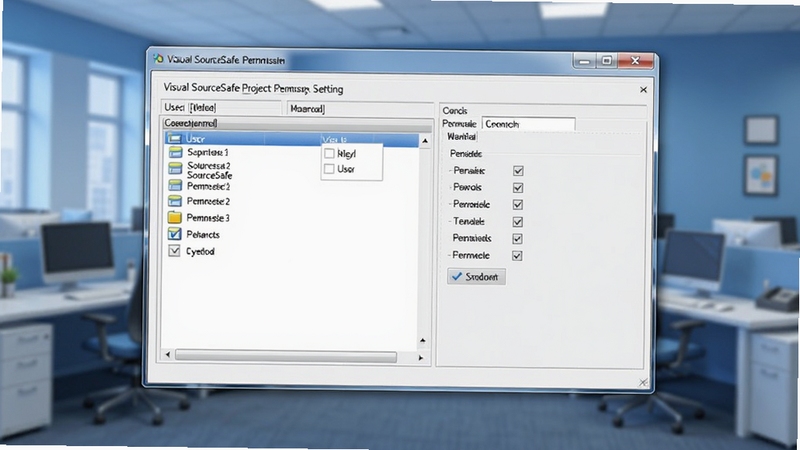Screen dimensions: 800x450
Task: Minimize the Visual SourceSafe window
Action: point(585,61)
